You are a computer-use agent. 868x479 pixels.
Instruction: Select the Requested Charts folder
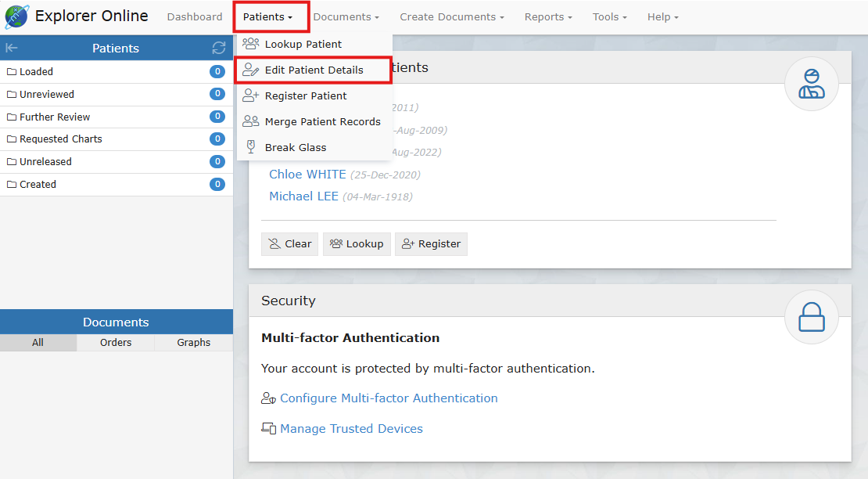coord(61,139)
